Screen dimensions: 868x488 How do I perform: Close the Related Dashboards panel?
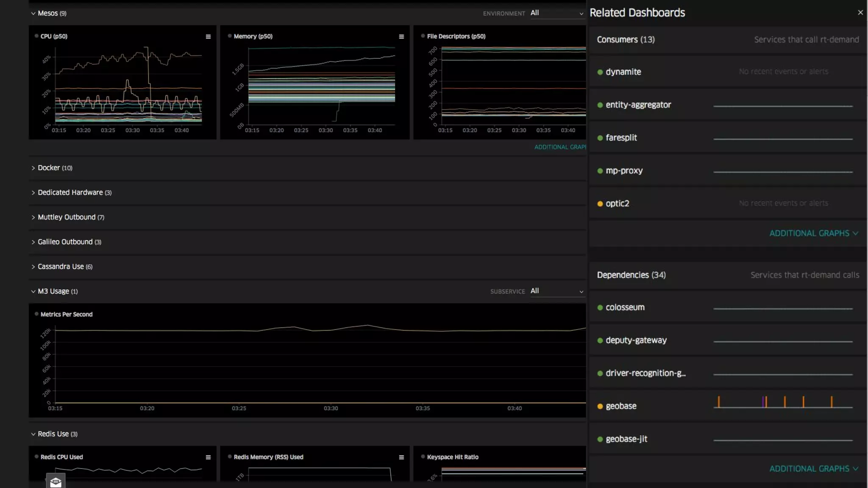pos(860,13)
